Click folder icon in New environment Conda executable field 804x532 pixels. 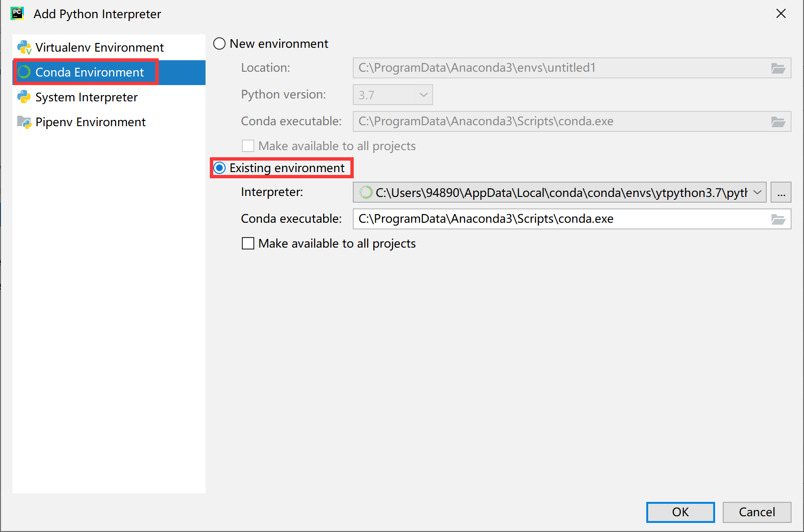click(778, 122)
